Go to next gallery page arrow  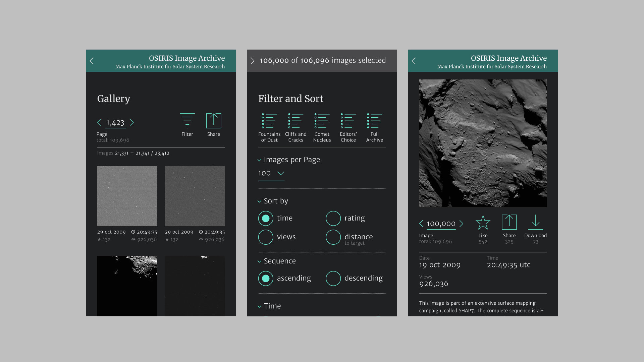[x=132, y=123]
